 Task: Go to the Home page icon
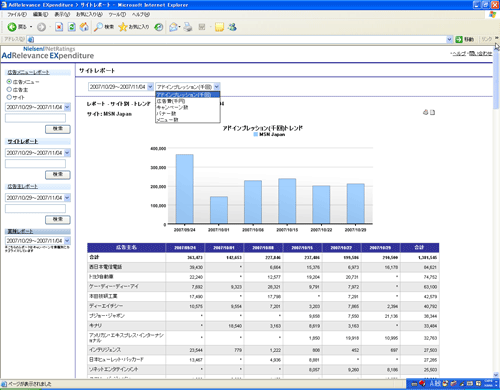84,27
